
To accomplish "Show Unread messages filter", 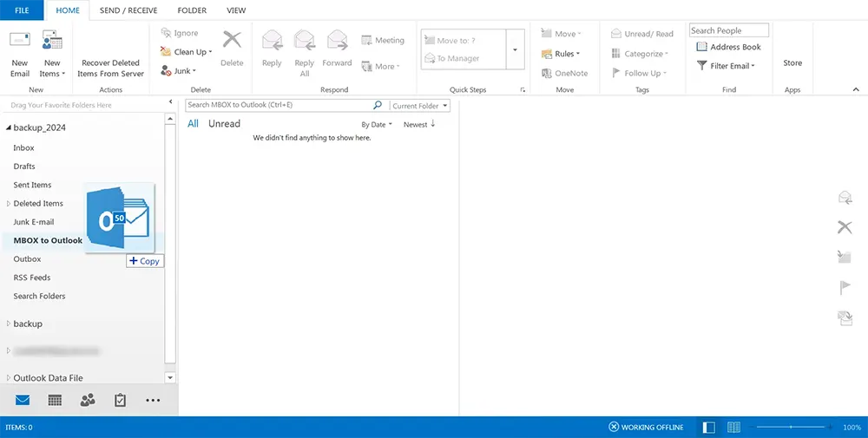I will click(x=224, y=124).
